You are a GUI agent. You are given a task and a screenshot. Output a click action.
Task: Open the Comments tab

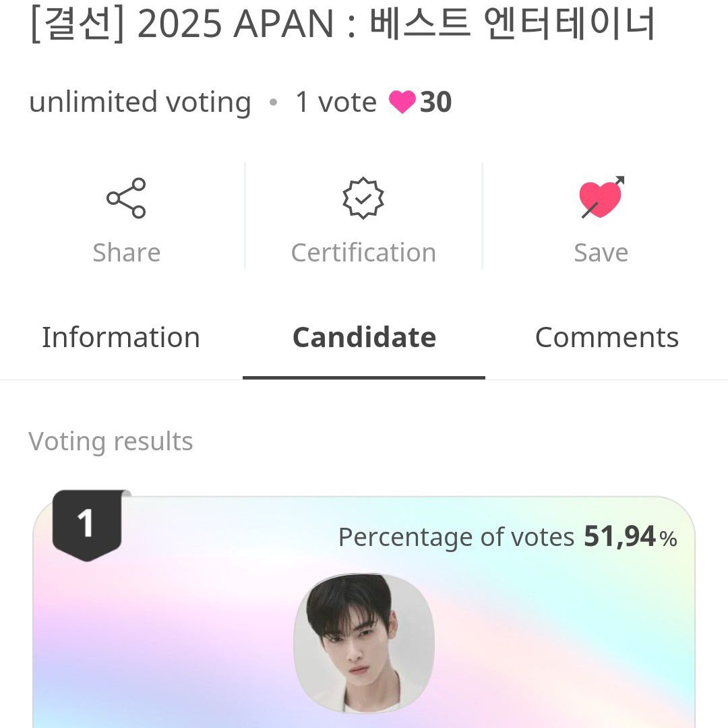[x=607, y=337]
